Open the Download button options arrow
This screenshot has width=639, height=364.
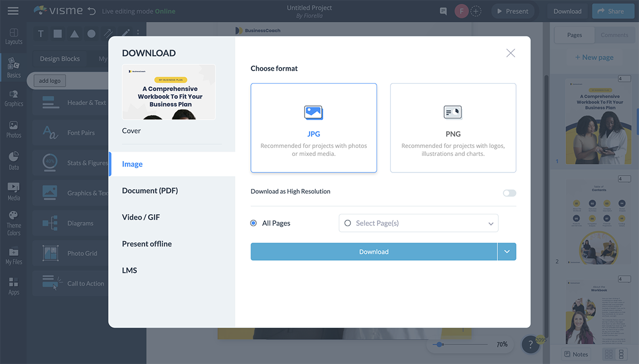506,252
